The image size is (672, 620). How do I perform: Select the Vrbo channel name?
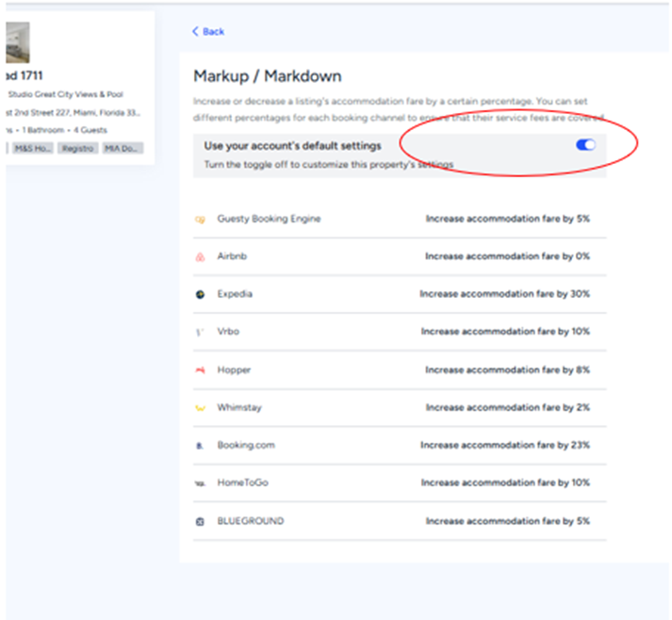click(228, 332)
